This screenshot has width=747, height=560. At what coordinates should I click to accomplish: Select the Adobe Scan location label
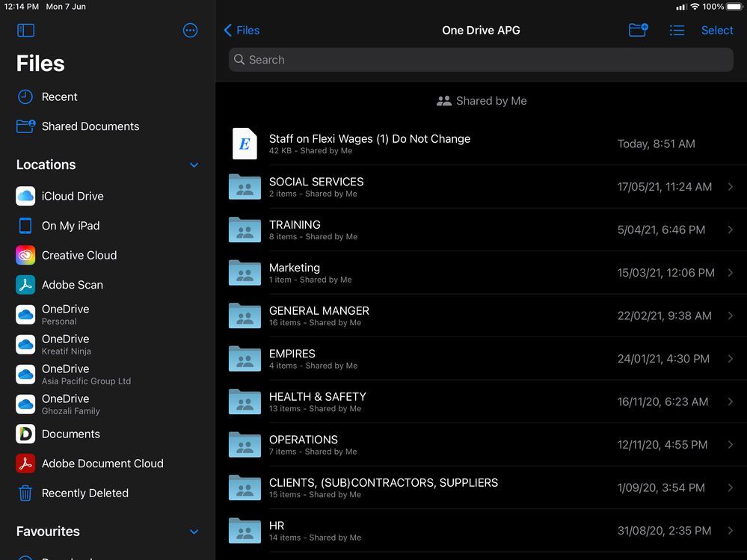(x=73, y=285)
